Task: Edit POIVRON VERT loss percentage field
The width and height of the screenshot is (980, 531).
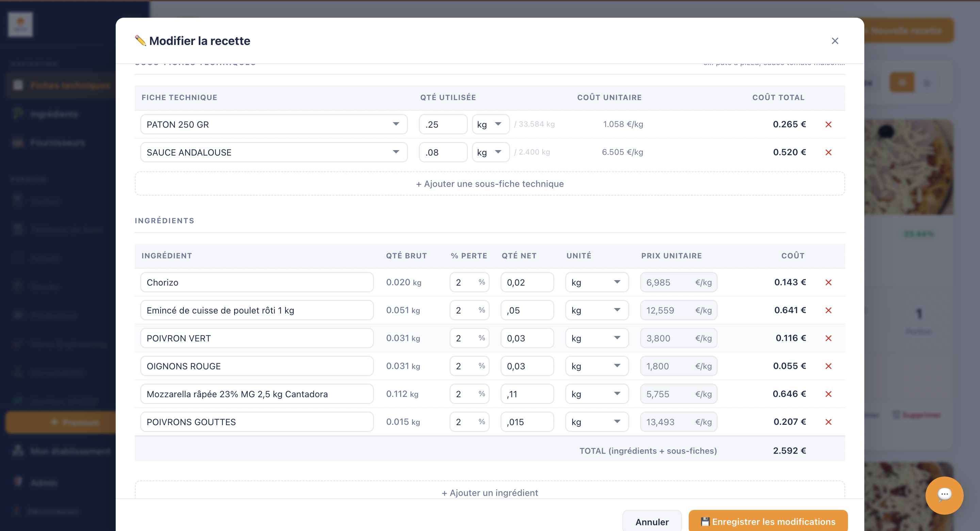Action: pyautogui.click(x=469, y=338)
